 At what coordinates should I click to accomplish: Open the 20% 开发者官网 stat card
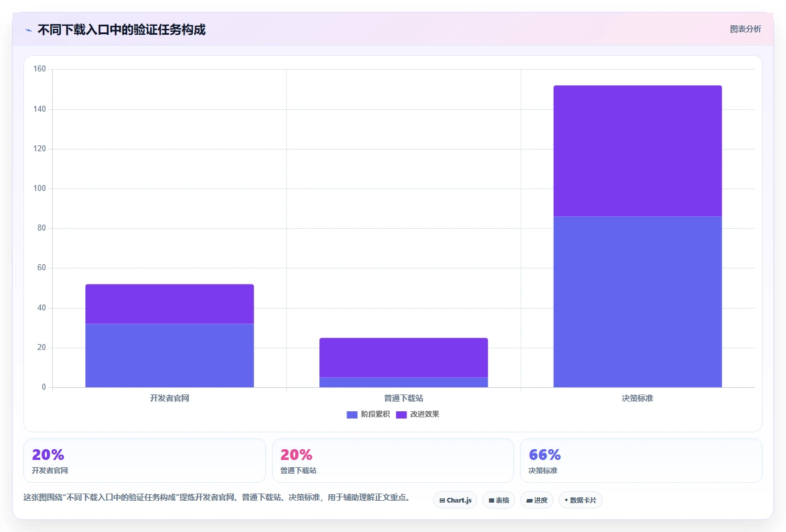point(145,461)
